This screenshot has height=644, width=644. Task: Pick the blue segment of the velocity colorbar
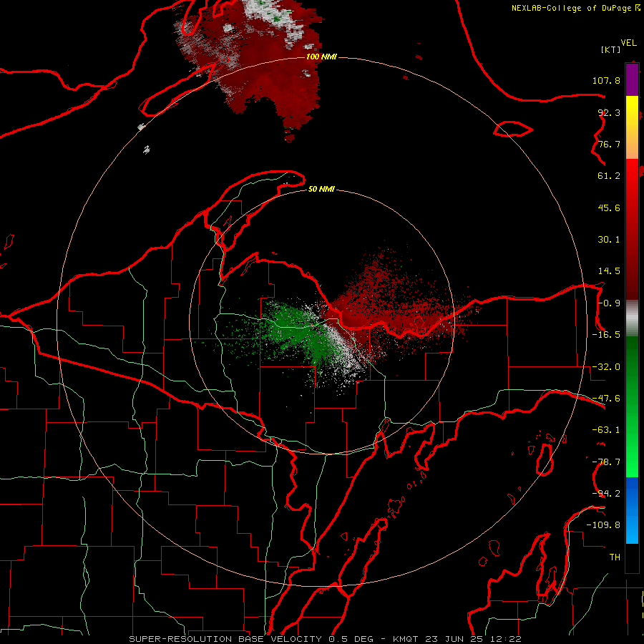(x=632, y=510)
